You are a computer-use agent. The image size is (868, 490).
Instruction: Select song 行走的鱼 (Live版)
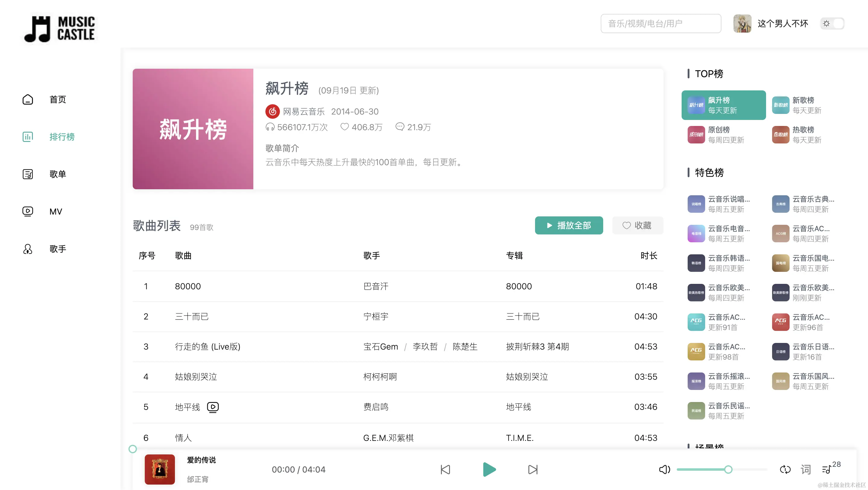click(207, 347)
